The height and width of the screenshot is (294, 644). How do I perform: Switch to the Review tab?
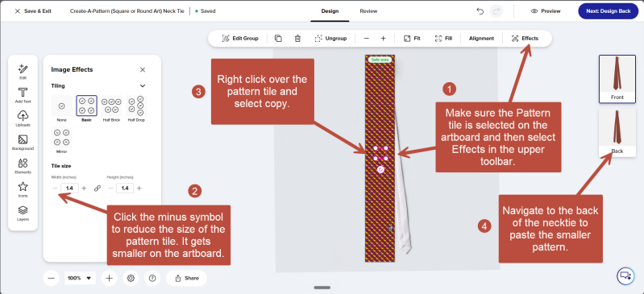click(368, 11)
